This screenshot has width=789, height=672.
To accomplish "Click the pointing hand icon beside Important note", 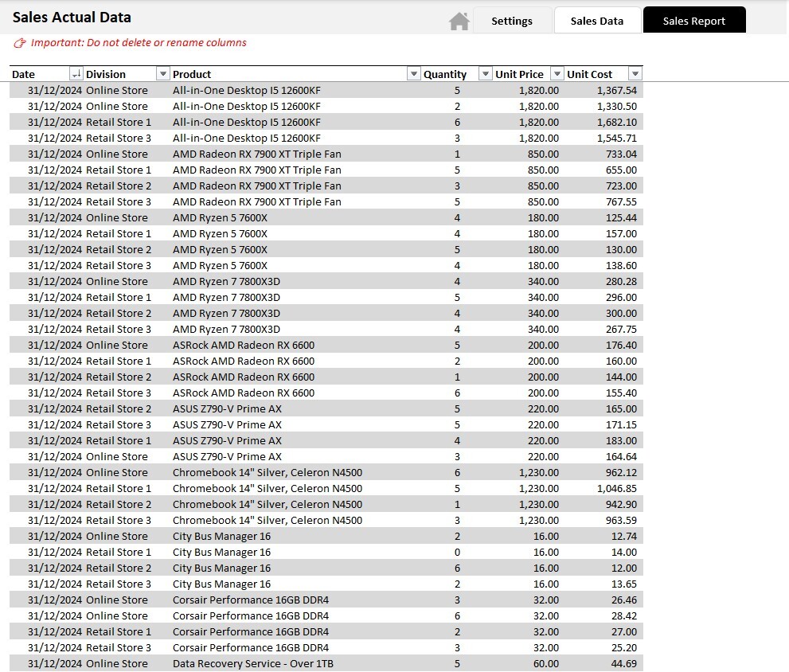I will (20, 43).
